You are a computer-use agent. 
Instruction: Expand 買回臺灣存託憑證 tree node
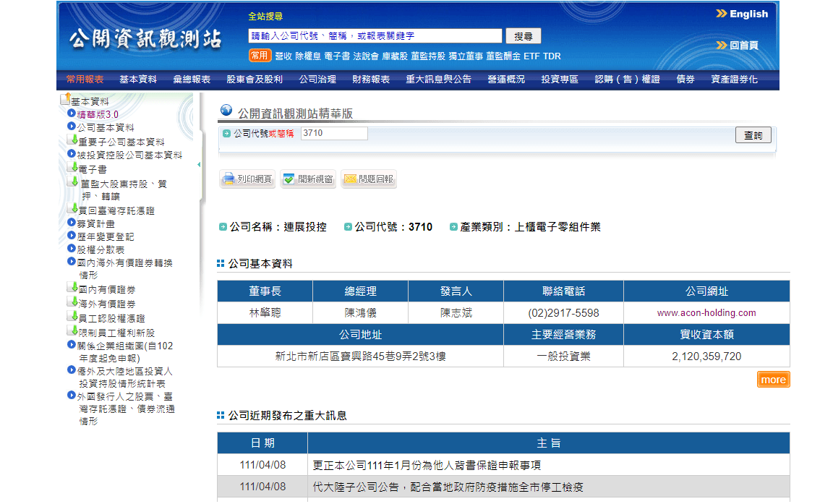73,209
